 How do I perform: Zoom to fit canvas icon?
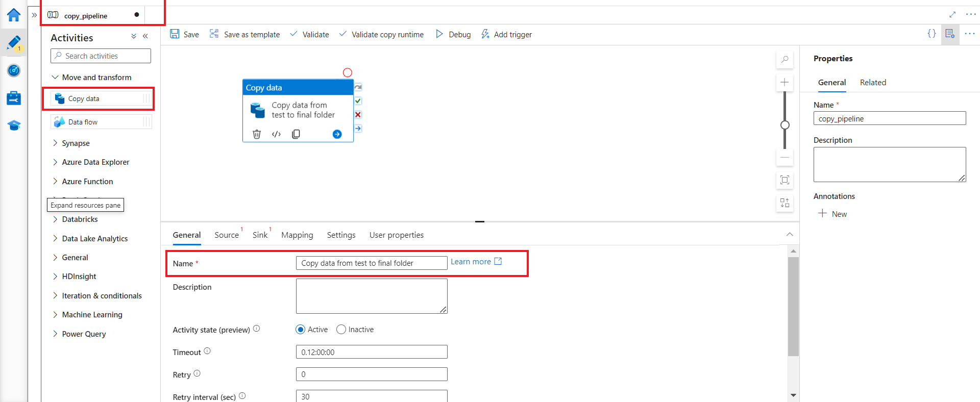[x=785, y=180]
